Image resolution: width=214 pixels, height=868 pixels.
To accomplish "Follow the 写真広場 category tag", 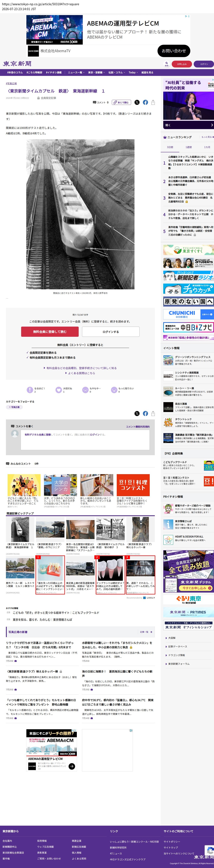I will [x=14, y=407].
